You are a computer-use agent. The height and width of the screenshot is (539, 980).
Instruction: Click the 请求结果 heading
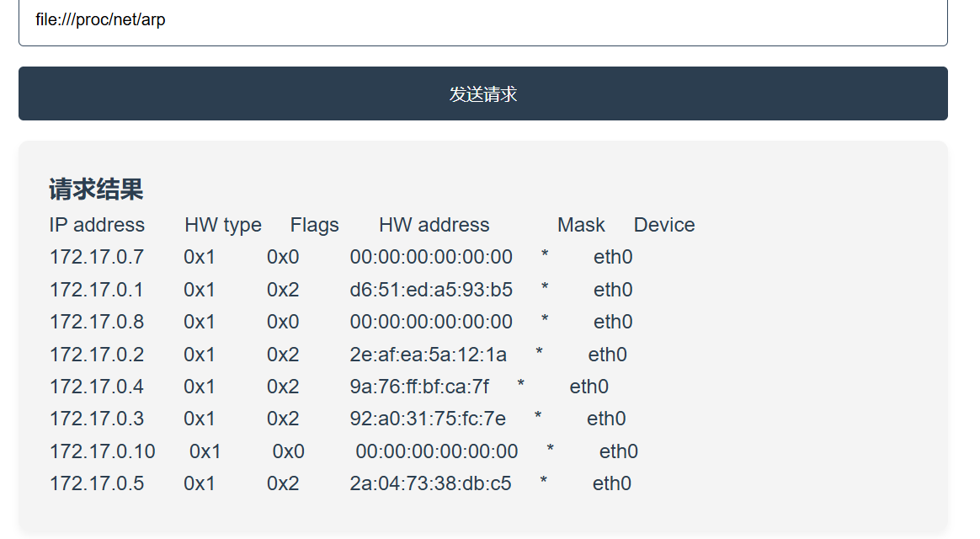96,189
